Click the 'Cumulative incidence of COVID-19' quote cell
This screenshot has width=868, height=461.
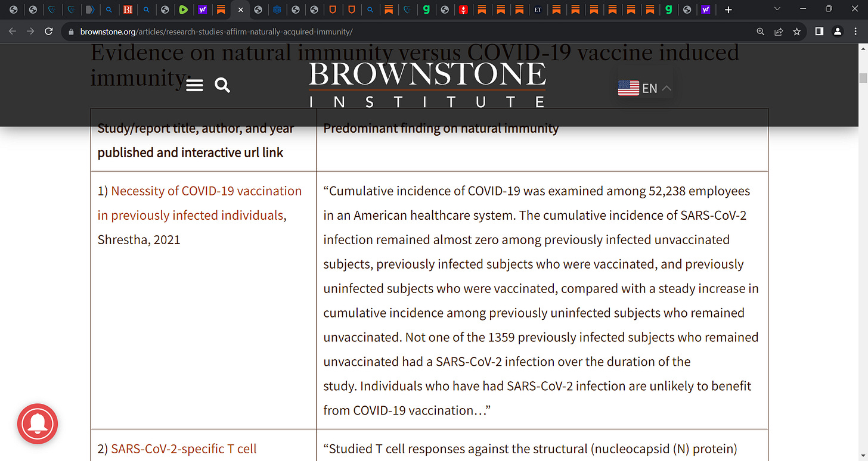click(x=542, y=300)
